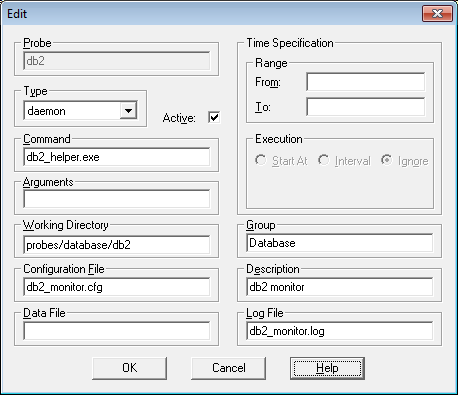The image size is (458, 395).
Task: Click the Range To input field
Action: (x=366, y=107)
